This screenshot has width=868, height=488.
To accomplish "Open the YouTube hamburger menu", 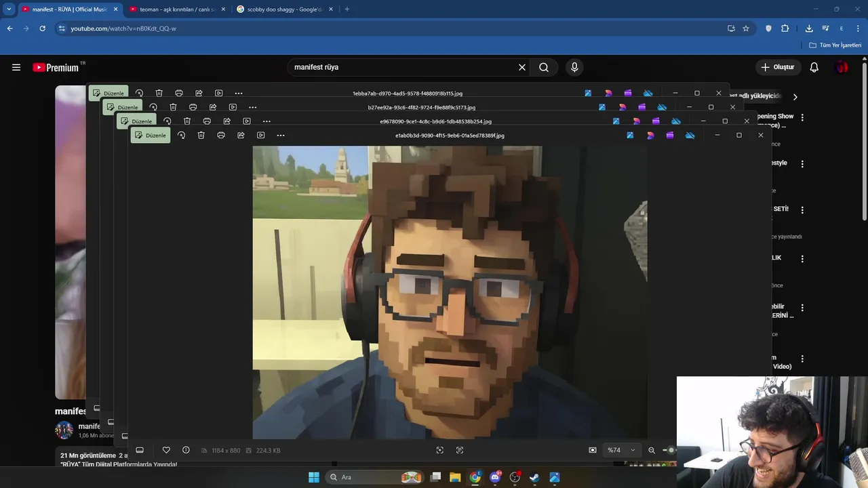I will [x=16, y=67].
